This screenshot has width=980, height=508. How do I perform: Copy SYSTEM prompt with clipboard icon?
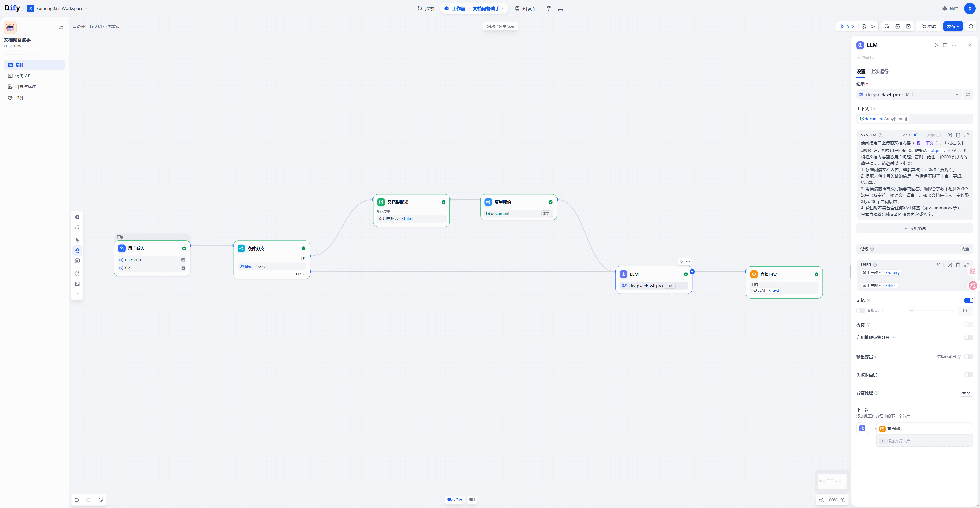pyautogui.click(x=958, y=135)
